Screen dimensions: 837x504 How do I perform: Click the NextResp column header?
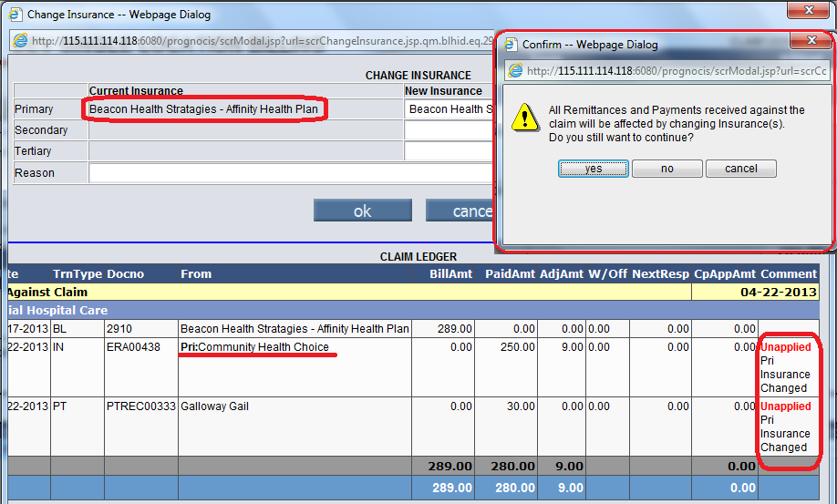pos(661,274)
